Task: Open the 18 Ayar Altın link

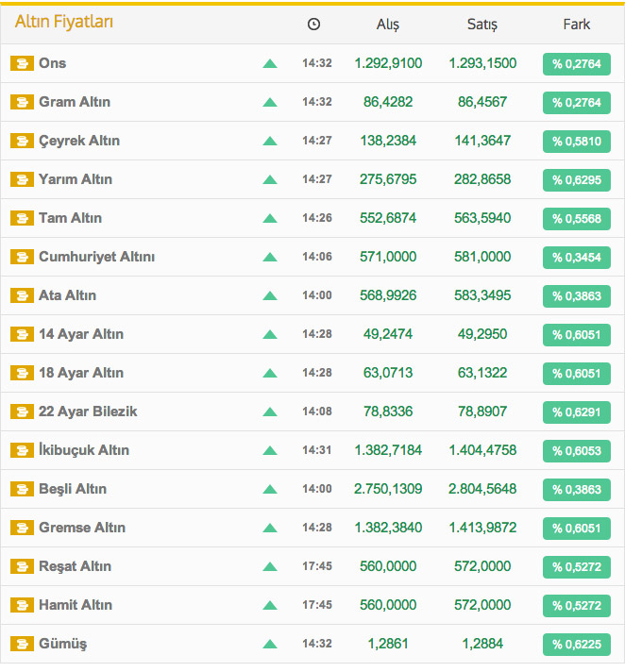Action: coord(81,373)
